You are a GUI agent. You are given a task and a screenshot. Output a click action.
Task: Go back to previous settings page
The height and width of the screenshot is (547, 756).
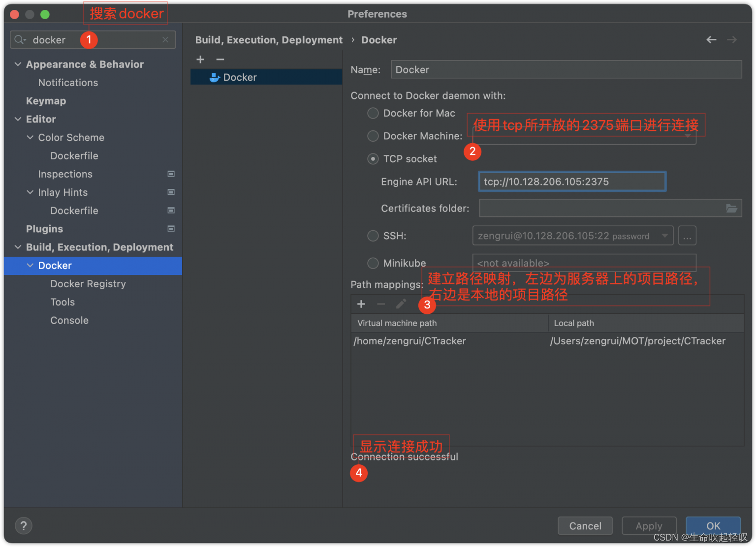pos(711,39)
